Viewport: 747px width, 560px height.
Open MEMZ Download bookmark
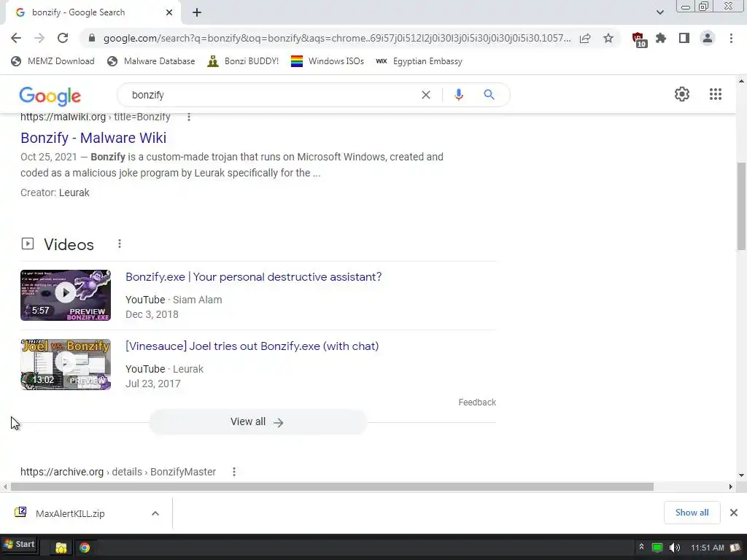53,61
